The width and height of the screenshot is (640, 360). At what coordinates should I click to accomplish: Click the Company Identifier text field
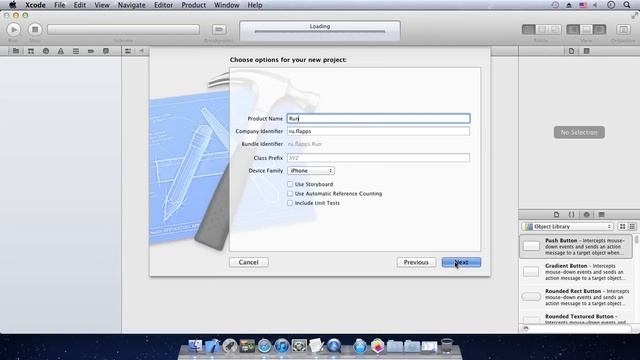[x=378, y=131]
